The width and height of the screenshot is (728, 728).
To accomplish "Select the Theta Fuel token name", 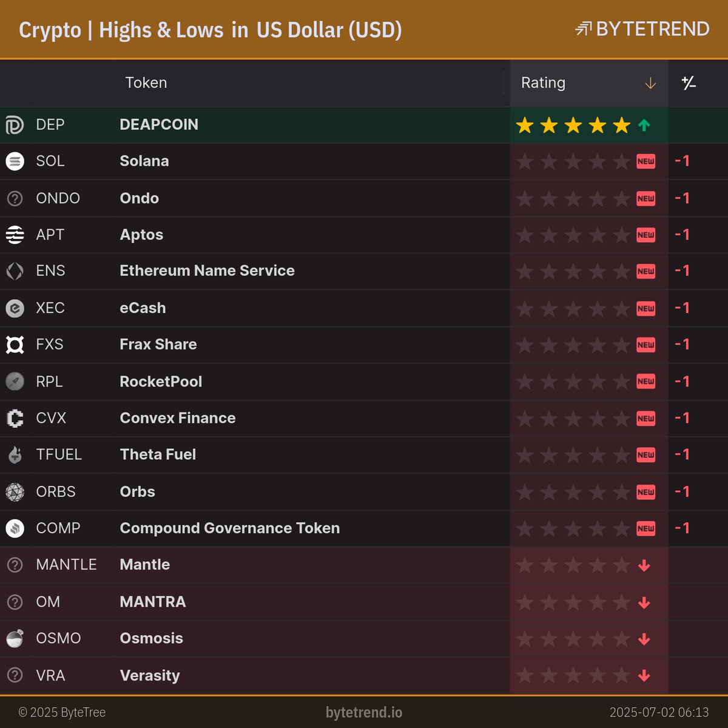I will pos(158,454).
